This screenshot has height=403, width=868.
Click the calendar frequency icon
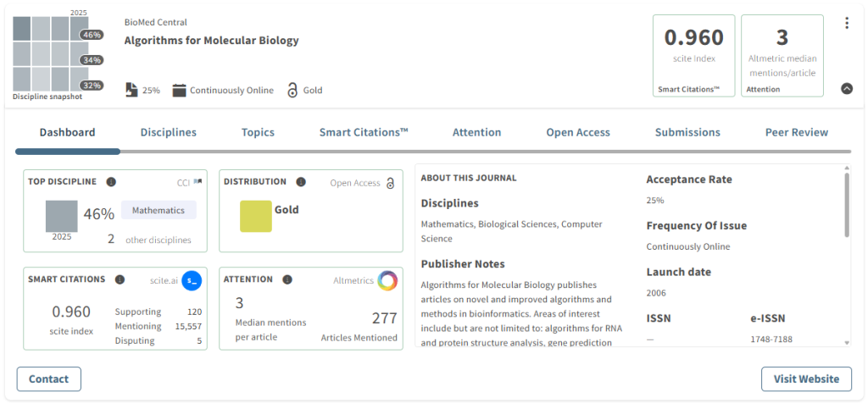point(179,90)
